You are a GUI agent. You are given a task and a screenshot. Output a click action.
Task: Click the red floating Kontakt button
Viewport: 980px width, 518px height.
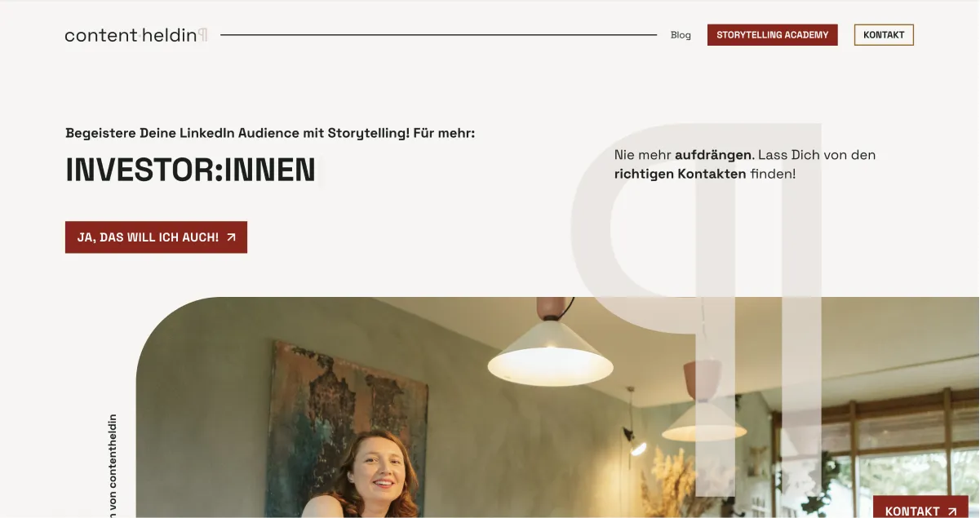point(920,507)
